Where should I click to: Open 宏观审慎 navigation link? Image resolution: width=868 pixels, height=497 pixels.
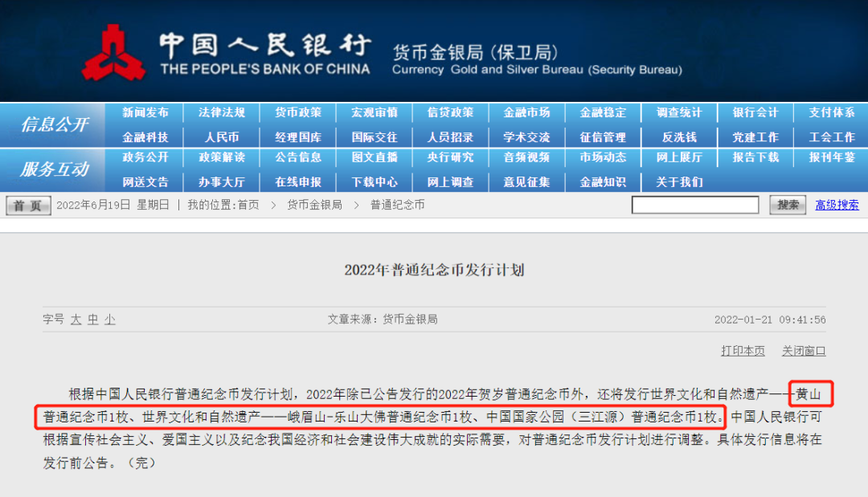tap(375, 112)
